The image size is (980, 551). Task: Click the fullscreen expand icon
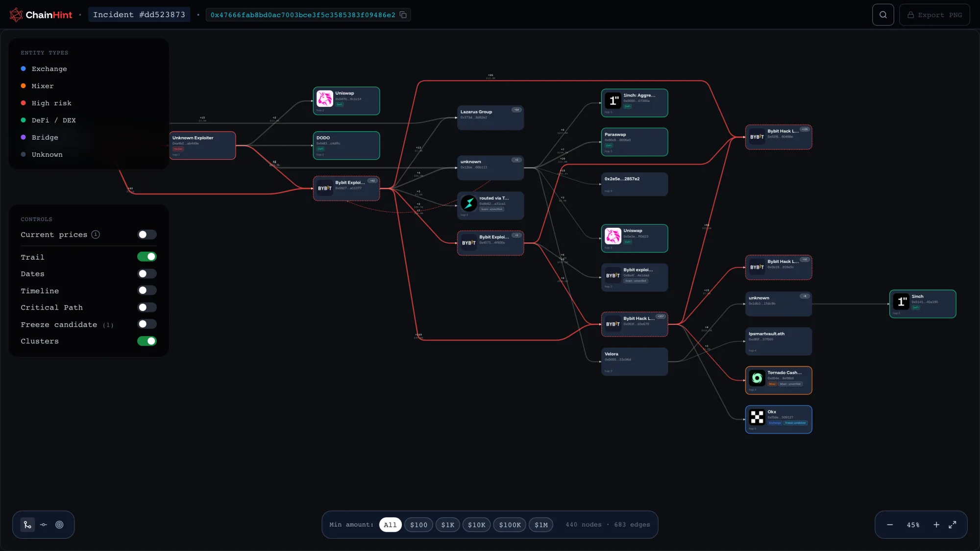click(953, 525)
